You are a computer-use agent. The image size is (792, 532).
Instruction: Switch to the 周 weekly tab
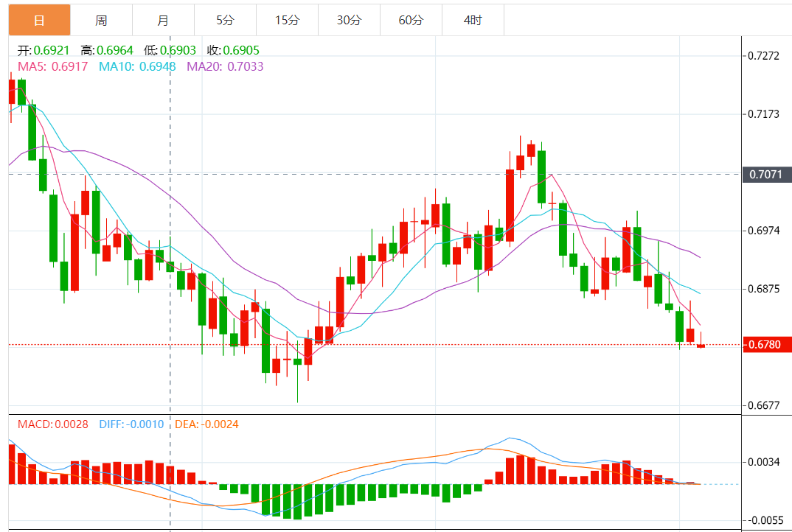(x=101, y=20)
